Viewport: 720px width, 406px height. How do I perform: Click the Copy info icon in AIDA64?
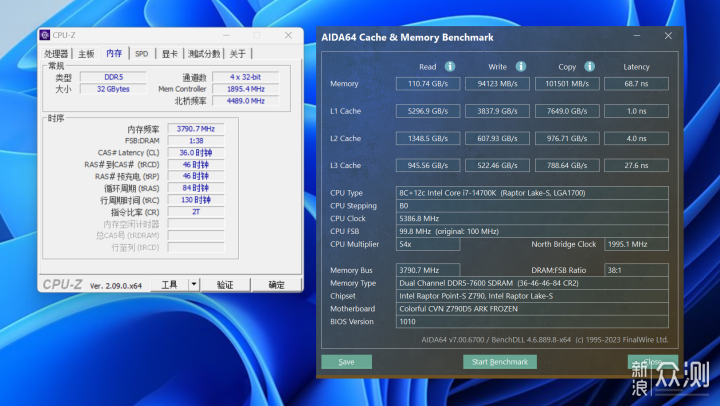coord(590,67)
